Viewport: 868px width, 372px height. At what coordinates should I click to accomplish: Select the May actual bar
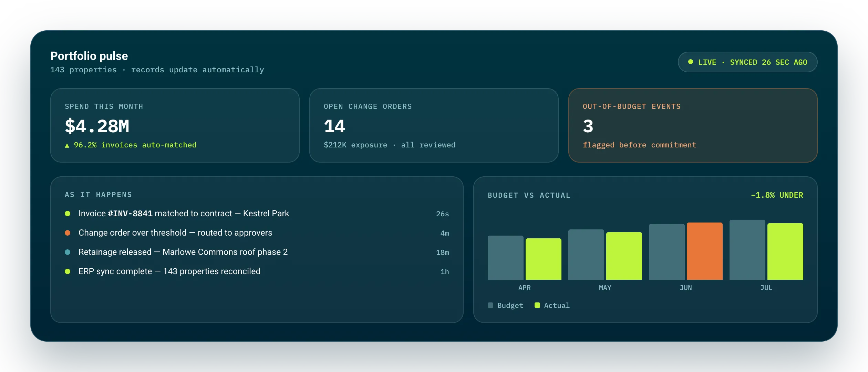click(x=624, y=256)
